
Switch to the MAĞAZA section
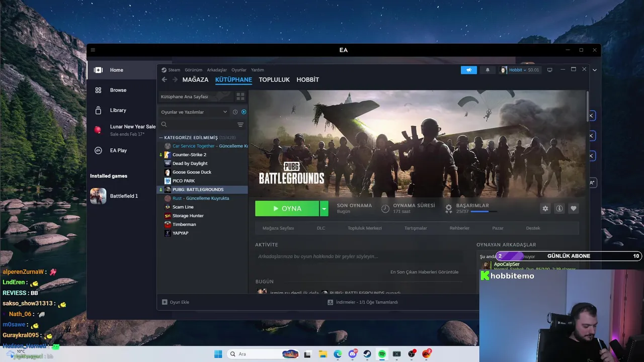(x=195, y=79)
